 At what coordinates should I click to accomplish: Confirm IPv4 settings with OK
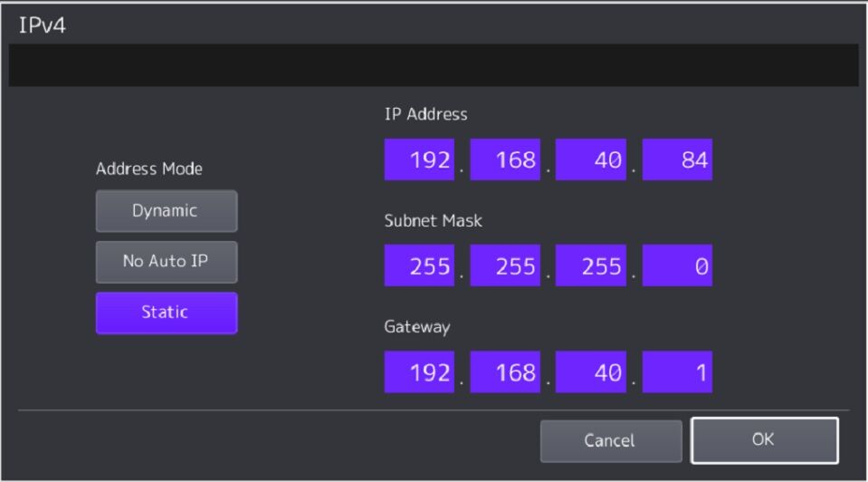click(765, 440)
